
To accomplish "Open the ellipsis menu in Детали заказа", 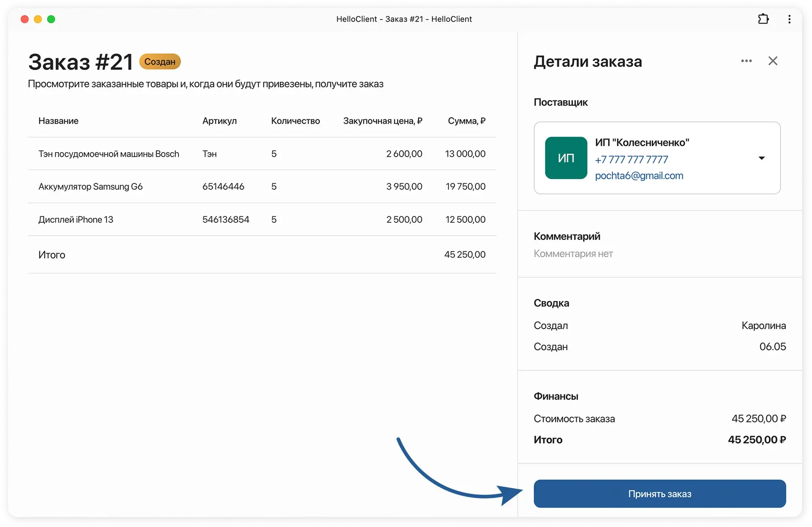I will 746,61.
